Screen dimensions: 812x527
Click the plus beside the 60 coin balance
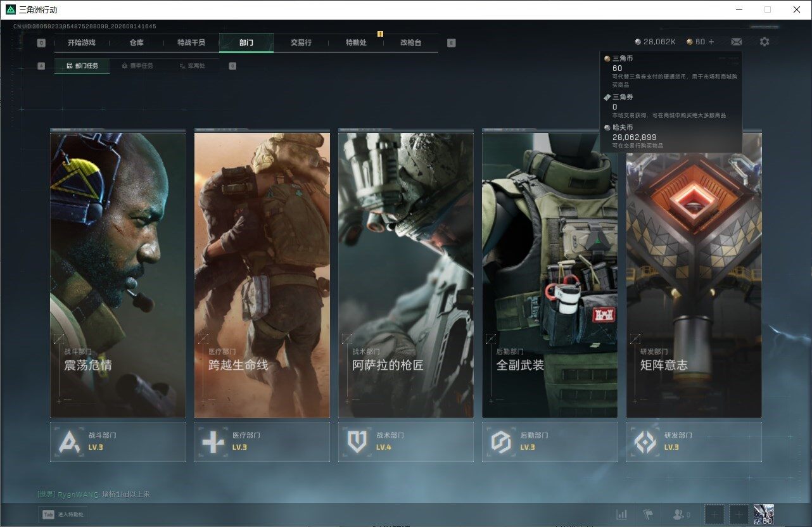coord(711,42)
